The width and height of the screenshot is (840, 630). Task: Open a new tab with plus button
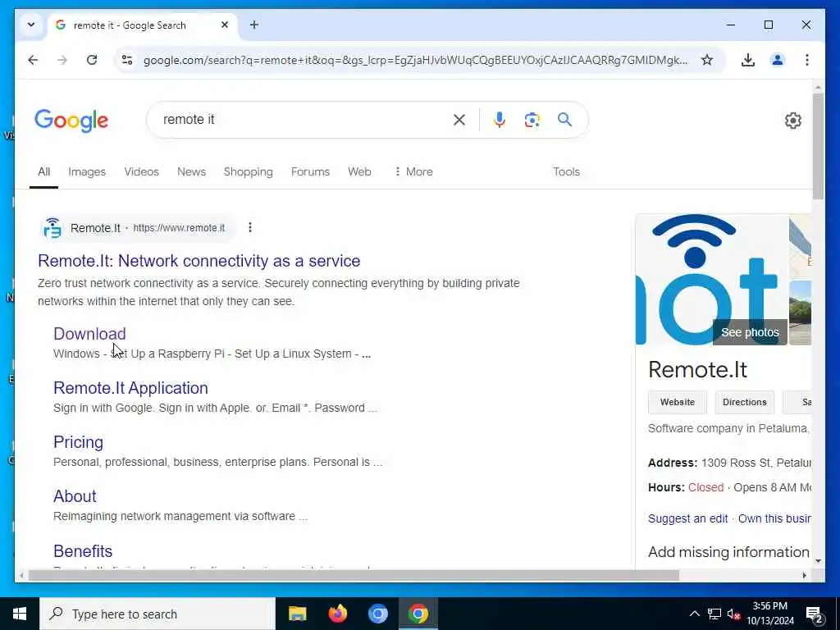click(x=254, y=25)
